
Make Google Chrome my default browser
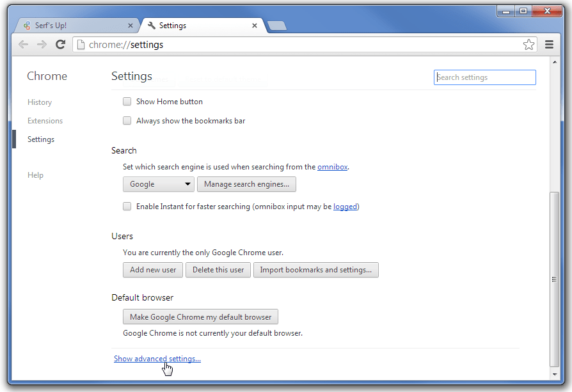coord(201,317)
